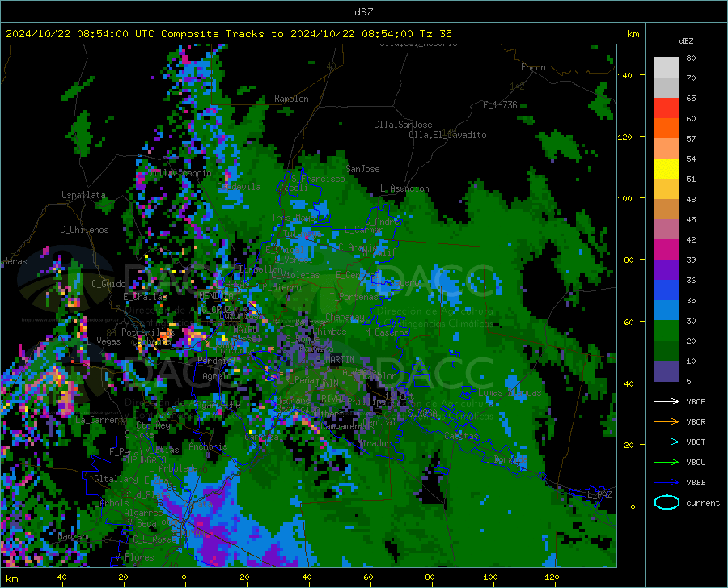The width and height of the screenshot is (728, 588).
Task: Click the 'dBZ' title in the top bar
Action: pos(363,12)
